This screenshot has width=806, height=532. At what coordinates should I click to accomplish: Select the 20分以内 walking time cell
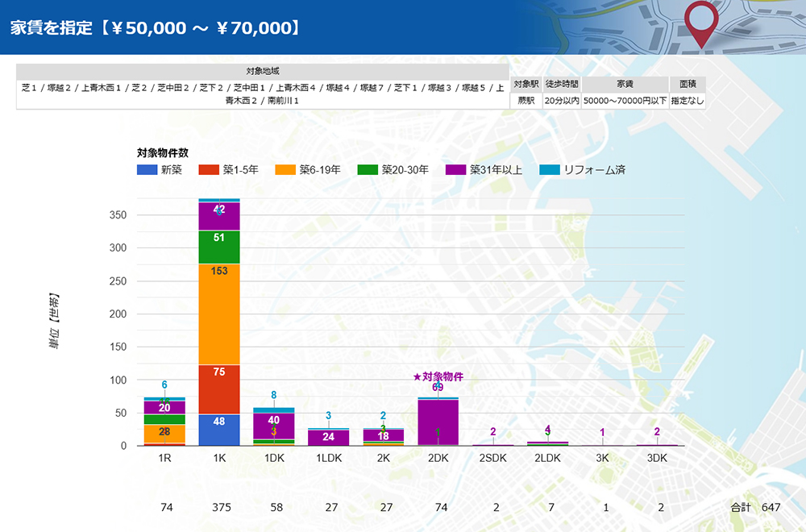(x=561, y=101)
